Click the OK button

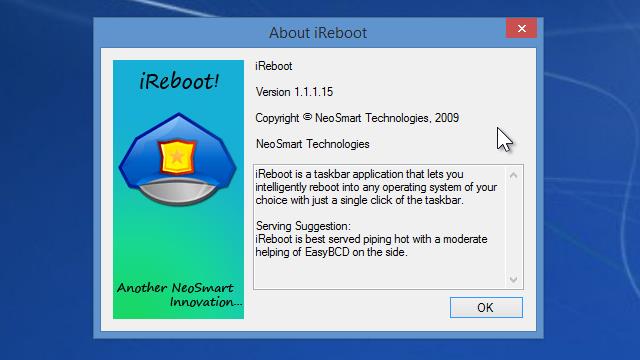tap(486, 307)
